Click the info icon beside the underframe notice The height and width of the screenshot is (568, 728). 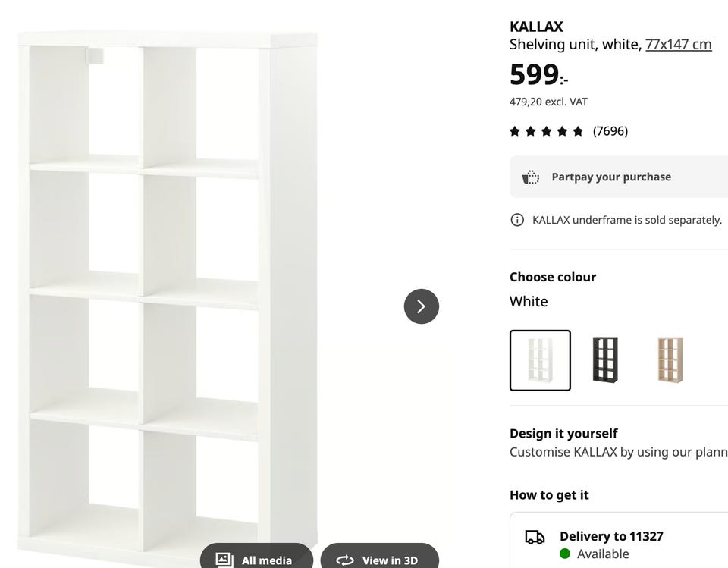click(x=517, y=220)
